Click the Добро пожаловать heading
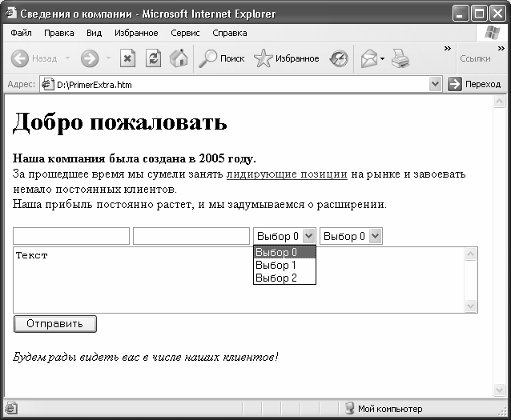The width and height of the screenshot is (511, 420). (x=119, y=123)
